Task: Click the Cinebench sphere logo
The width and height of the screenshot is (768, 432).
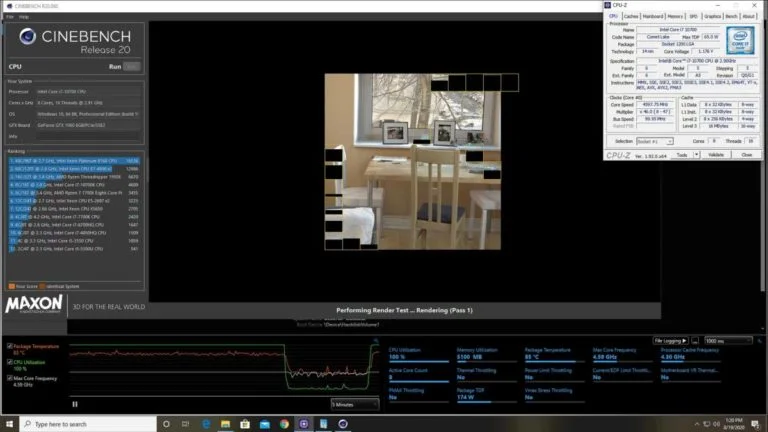Action: point(27,36)
